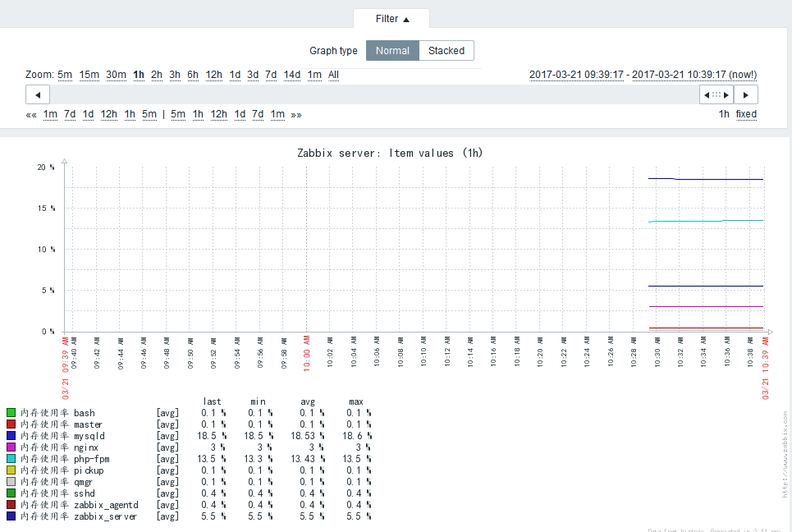Collapse the Filter tab
792x532 pixels.
coord(392,19)
